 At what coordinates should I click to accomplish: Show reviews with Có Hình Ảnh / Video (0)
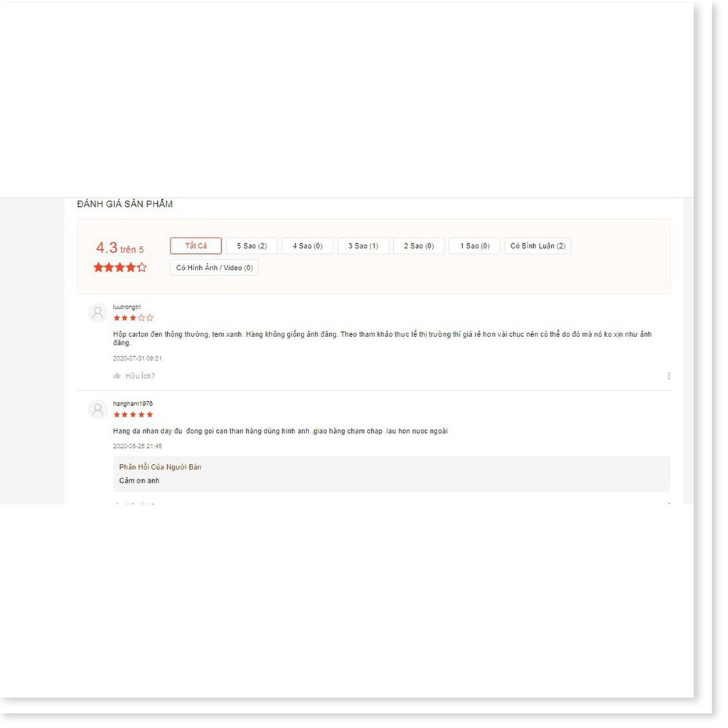(214, 267)
